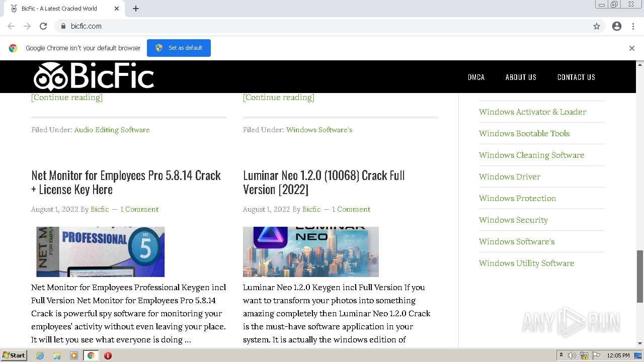Open Windows Protection category
This screenshot has height=362, width=644.
point(517,198)
